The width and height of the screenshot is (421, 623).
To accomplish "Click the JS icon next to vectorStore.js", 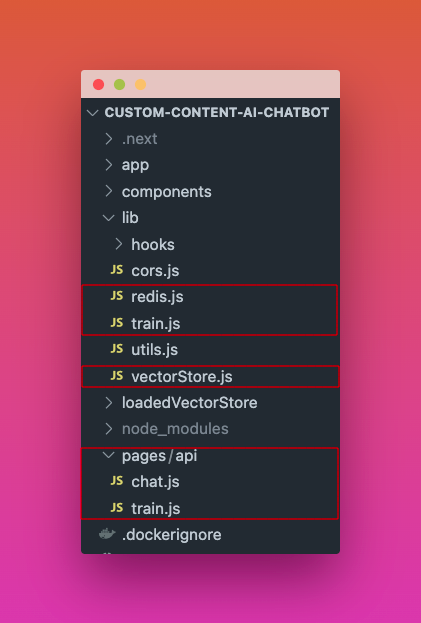I will point(116,376).
